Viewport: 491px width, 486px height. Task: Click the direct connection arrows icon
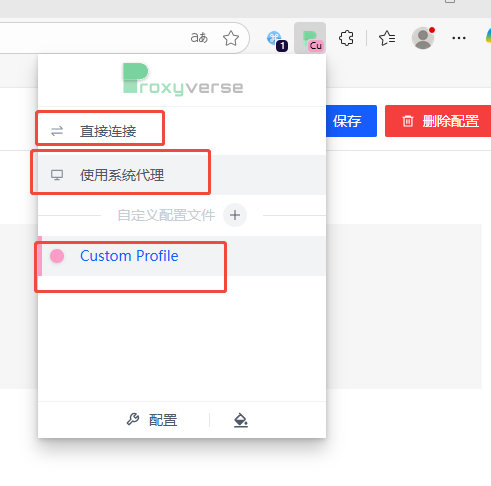57,131
